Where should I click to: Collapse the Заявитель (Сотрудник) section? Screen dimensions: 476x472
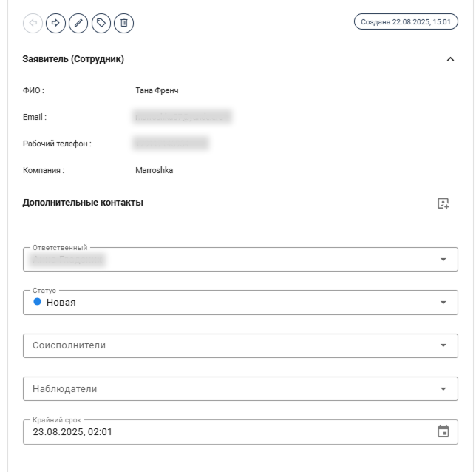[x=451, y=59]
